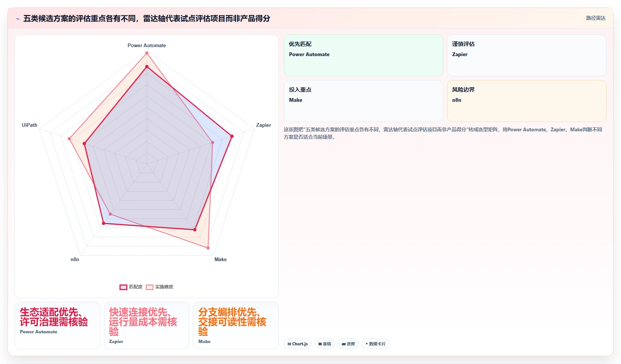Click the n8n radar axis label
The height and width of the screenshot is (364, 621).
point(75,259)
